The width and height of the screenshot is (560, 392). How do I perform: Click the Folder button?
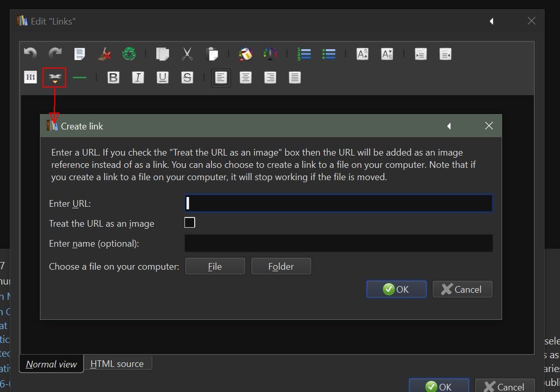(281, 267)
